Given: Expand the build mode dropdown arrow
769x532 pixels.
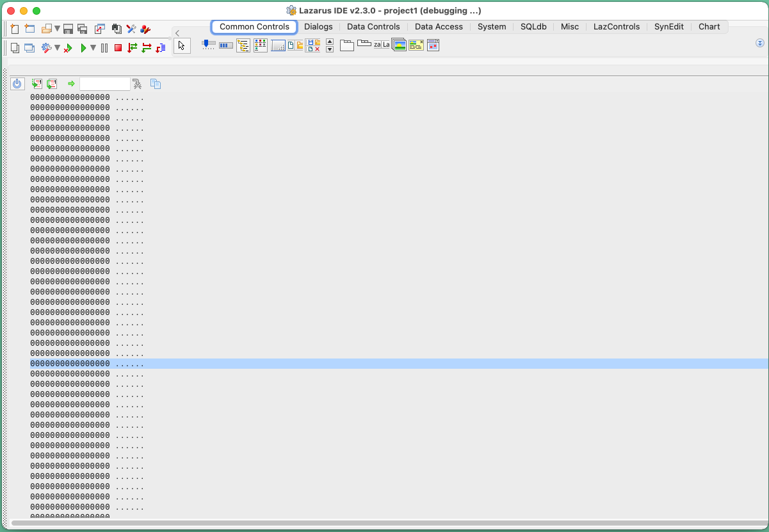Looking at the screenshot, I should (57, 47).
